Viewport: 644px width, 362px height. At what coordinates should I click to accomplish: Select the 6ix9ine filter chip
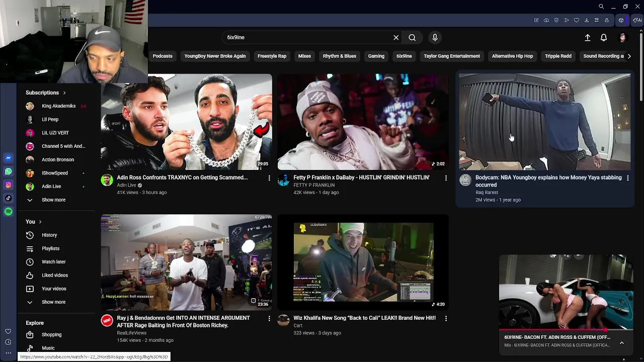click(x=404, y=56)
